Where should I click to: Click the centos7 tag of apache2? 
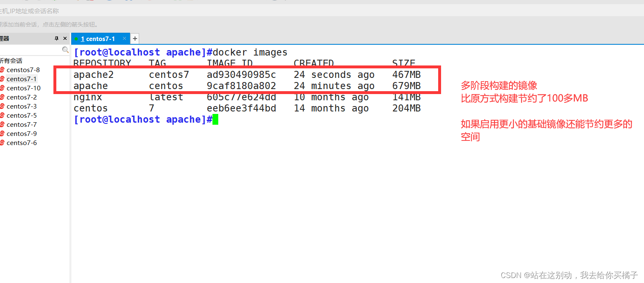tap(169, 75)
